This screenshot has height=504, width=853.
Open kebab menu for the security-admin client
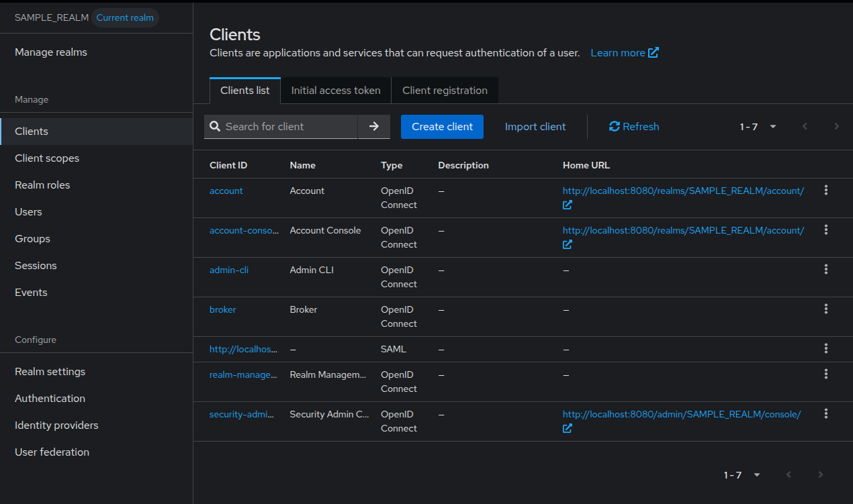click(x=825, y=414)
